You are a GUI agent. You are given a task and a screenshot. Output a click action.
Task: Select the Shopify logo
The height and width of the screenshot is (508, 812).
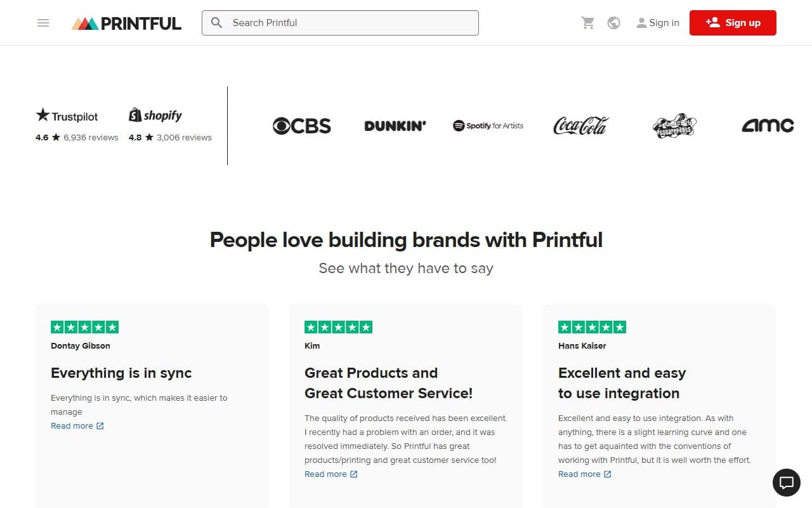pos(155,115)
